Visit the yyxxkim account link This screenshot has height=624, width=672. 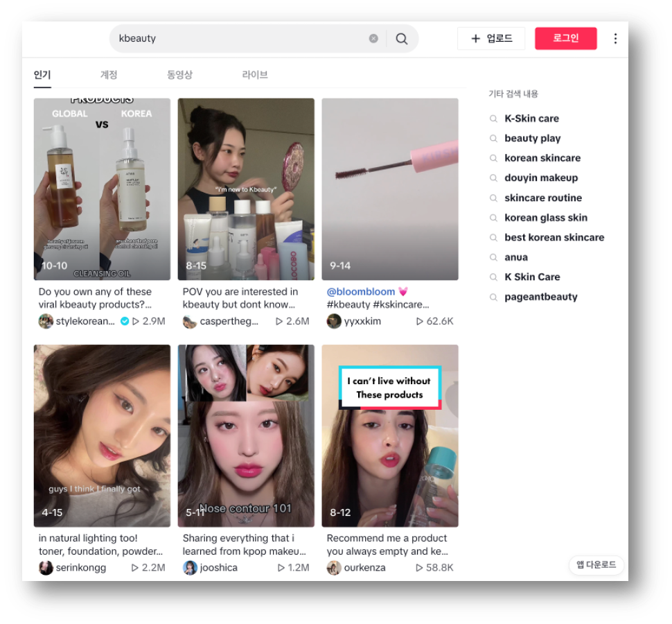coord(362,321)
